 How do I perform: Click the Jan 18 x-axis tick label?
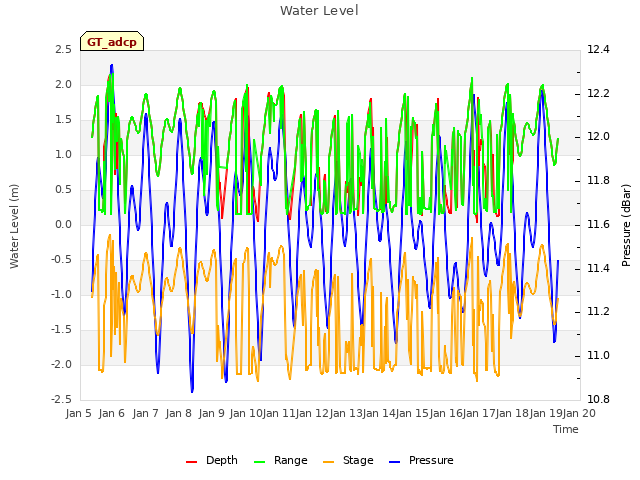pos(512,413)
